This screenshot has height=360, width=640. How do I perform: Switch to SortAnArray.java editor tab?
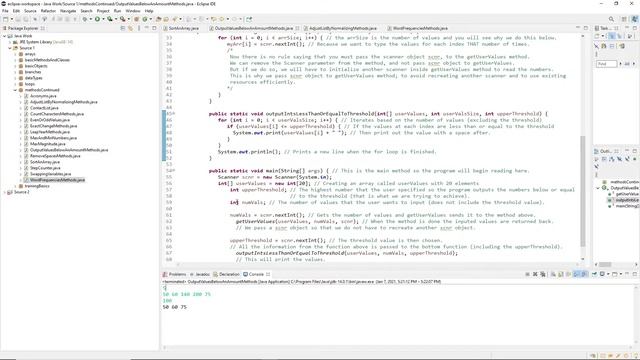point(183,28)
